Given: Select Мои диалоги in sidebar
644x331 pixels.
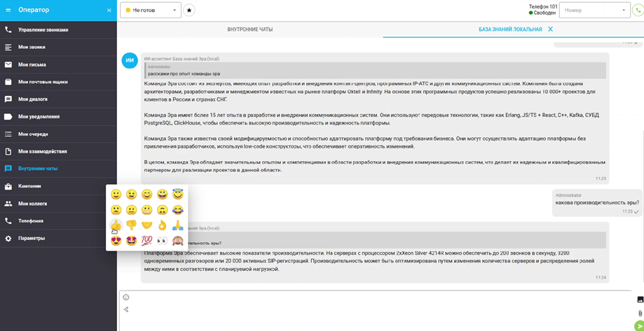Looking at the screenshot, I should coord(58,99).
